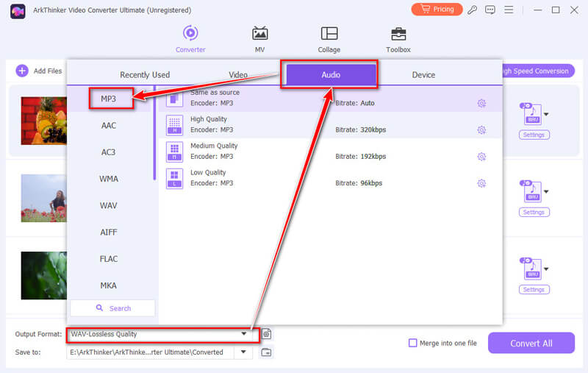Open Settings for the green leaf video
The image size is (588, 373).
(534, 289)
